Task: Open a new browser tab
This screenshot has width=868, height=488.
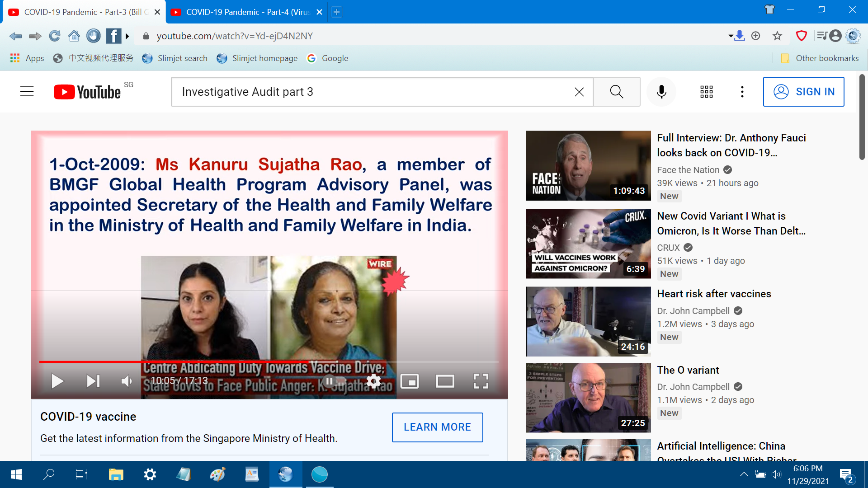Action: coord(336,12)
